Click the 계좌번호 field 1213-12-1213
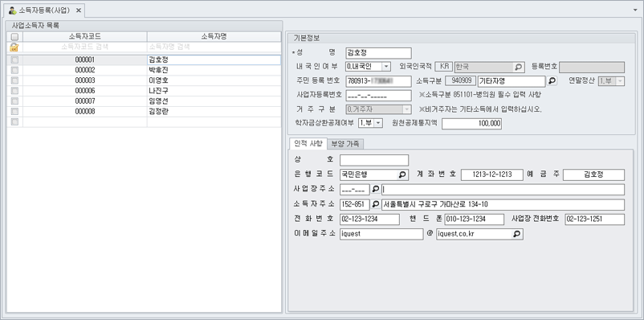This screenshot has height=320, width=644. [x=492, y=174]
